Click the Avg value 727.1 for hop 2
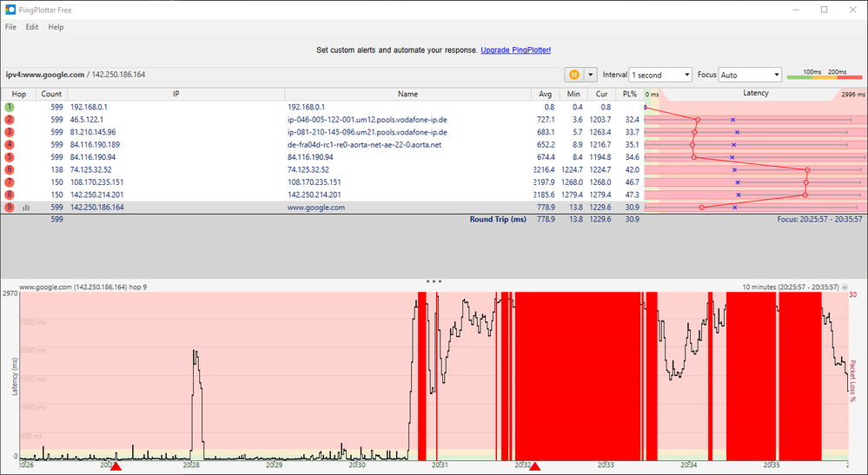This screenshot has height=475, width=868. tap(546, 120)
